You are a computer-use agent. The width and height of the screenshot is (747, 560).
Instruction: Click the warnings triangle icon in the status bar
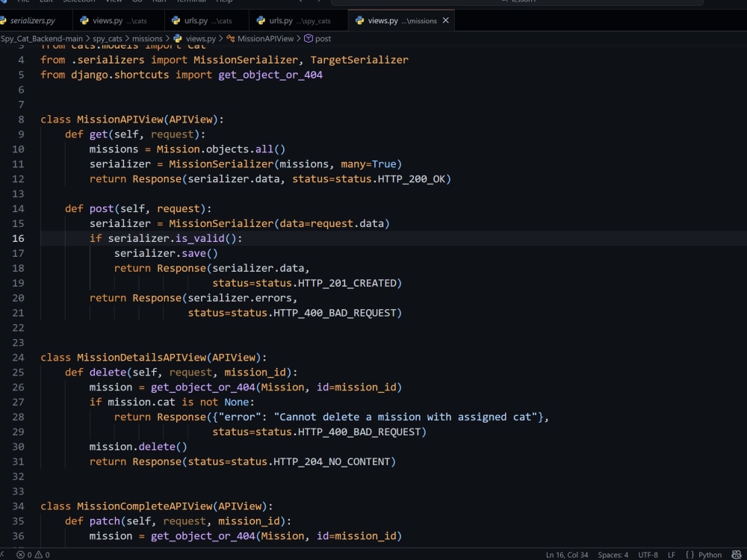point(39,555)
